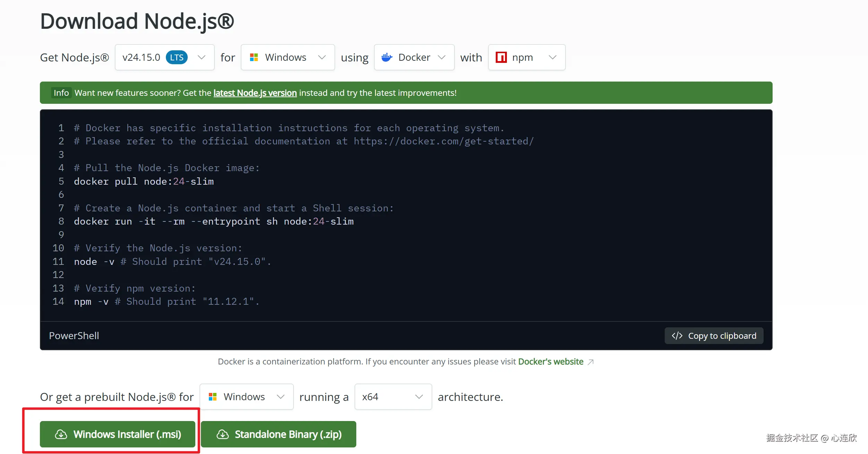
Task: Follow the 'latest Node.js version' link
Action: click(255, 93)
